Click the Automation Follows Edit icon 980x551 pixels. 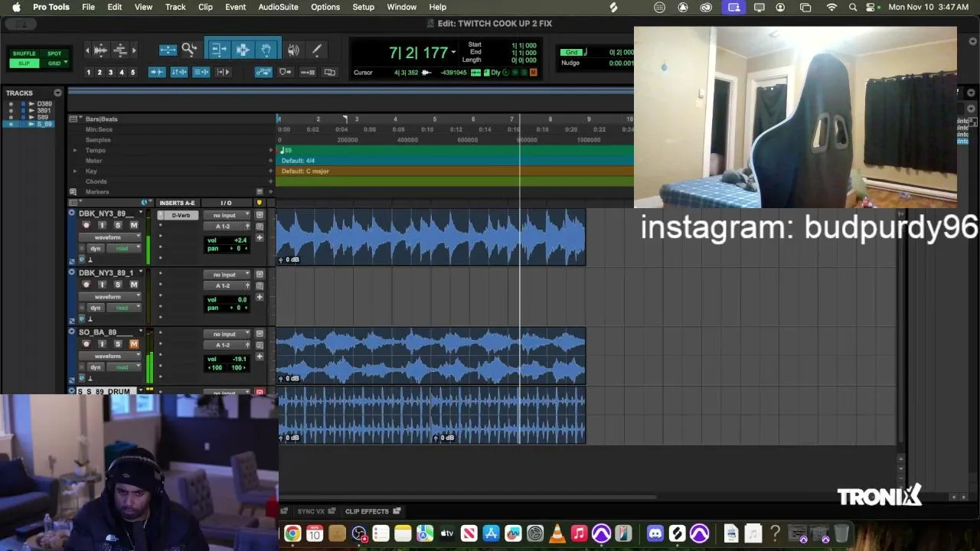coord(263,72)
